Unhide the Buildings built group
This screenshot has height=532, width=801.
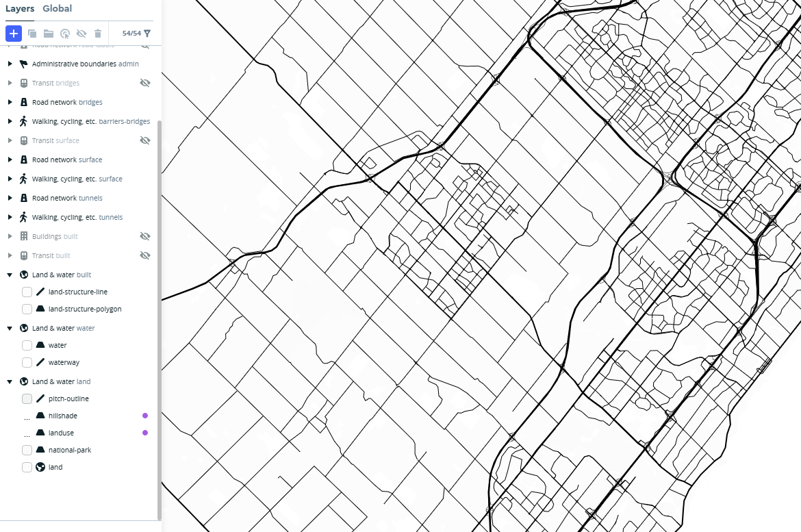[x=145, y=236]
